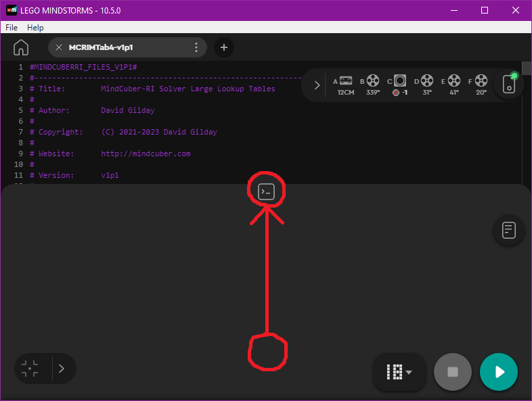Click the port E motor icon
The height and width of the screenshot is (401, 532).
coord(453,80)
